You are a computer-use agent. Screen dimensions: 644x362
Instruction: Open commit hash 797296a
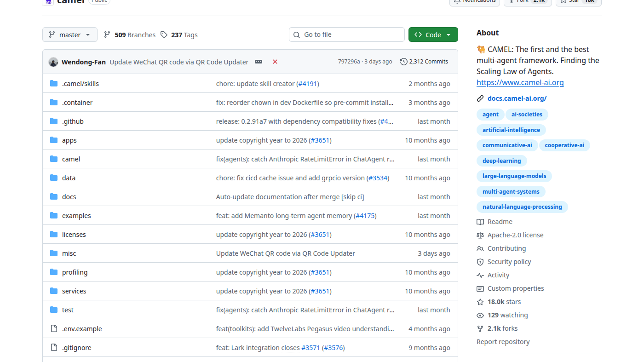[x=349, y=62]
